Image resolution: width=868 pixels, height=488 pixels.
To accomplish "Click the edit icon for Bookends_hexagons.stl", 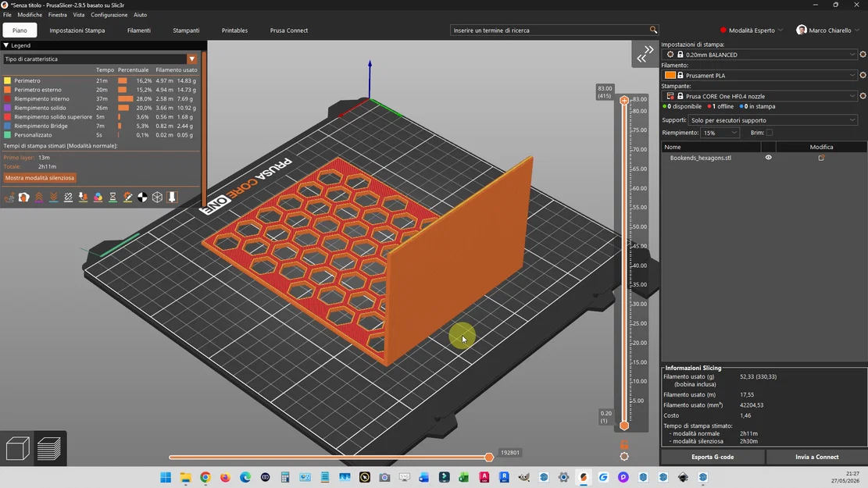I will click(x=821, y=158).
